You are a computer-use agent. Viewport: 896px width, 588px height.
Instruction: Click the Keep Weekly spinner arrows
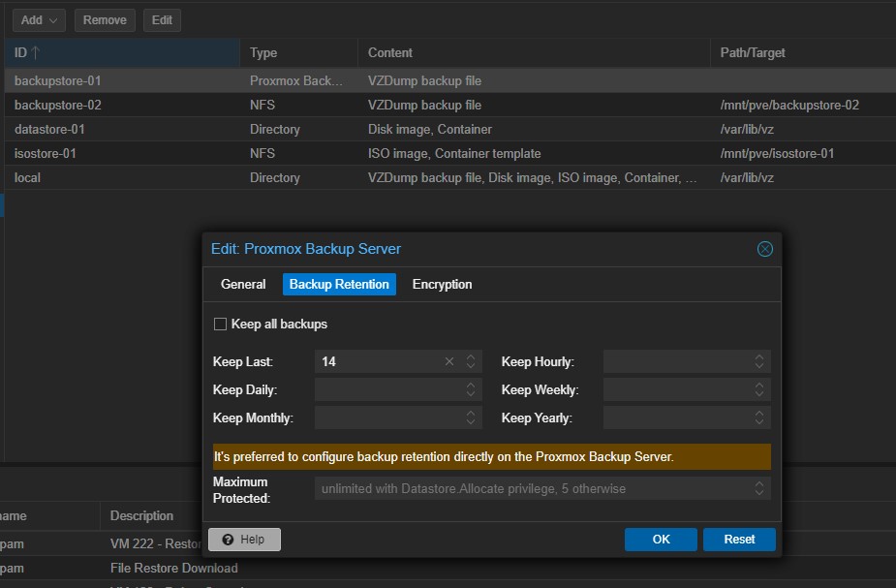759,389
